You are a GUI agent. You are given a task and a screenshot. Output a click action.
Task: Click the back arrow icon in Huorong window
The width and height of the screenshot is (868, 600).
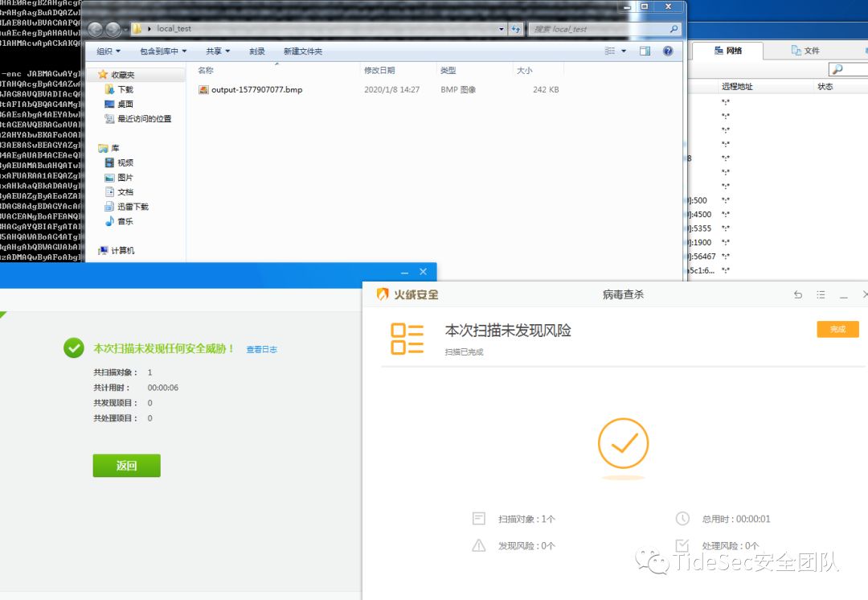tap(798, 294)
